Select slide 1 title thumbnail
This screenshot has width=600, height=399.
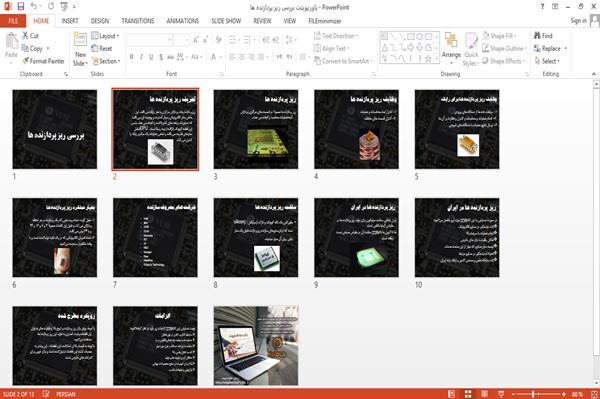coord(55,129)
